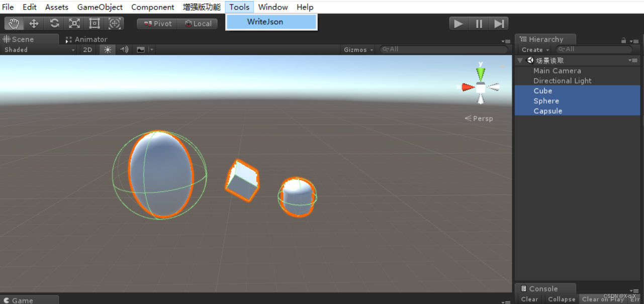The width and height of the screenshot is (644, 304).
Task: Select the Scale tool
Action: click(x=74, y=23)
